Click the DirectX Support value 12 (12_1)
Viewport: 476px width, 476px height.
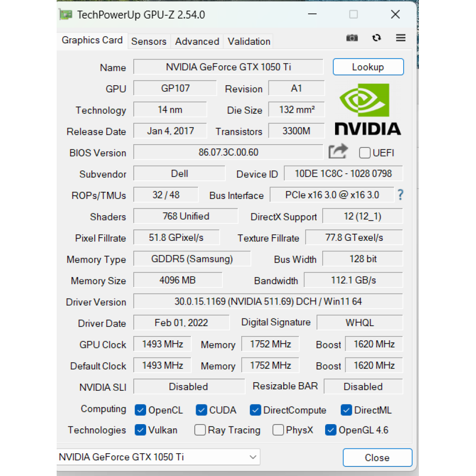coord(362,216)
